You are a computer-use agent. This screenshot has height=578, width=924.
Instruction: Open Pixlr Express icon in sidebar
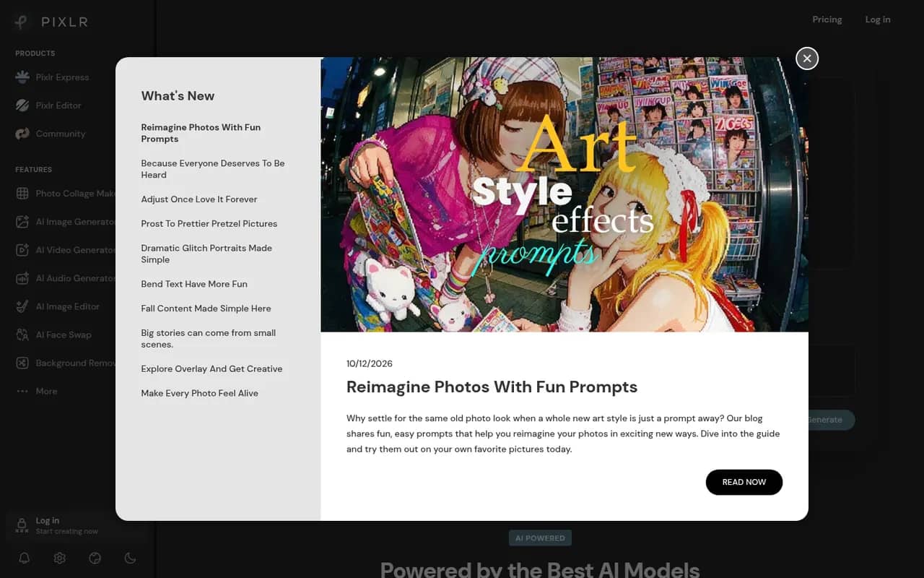click(x=22, y=77)
